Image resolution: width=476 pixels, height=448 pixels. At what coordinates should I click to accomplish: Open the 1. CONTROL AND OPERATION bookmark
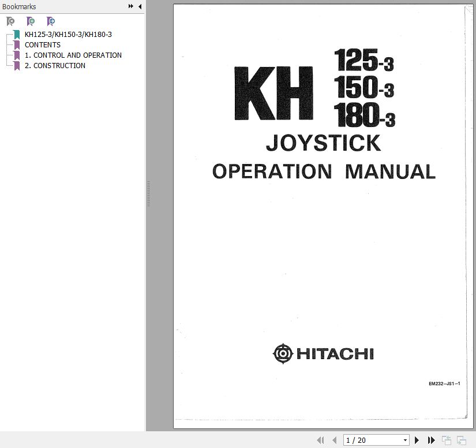73,55
